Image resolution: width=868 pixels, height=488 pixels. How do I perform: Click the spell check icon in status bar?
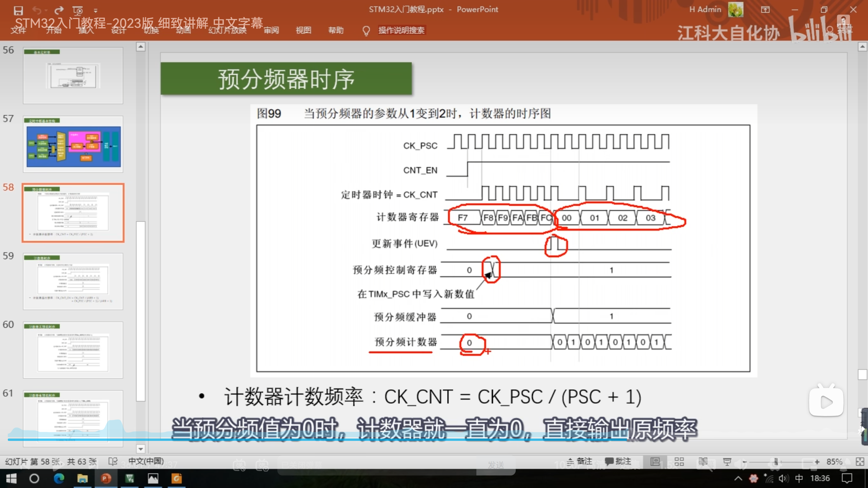click(113, 462)
